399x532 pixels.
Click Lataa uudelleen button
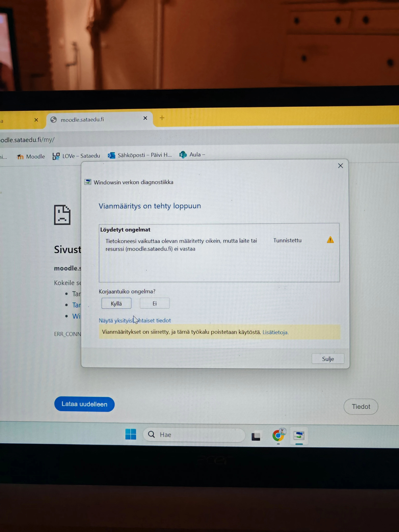point(84,404)
